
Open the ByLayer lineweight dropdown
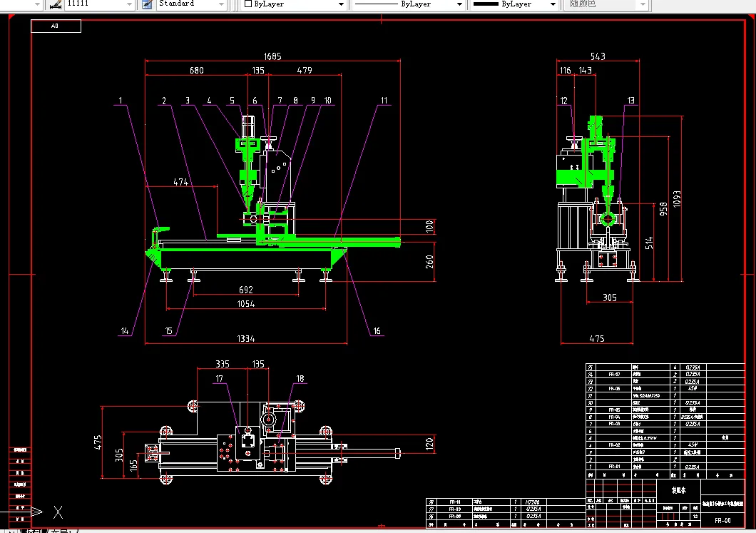(553, 4)
